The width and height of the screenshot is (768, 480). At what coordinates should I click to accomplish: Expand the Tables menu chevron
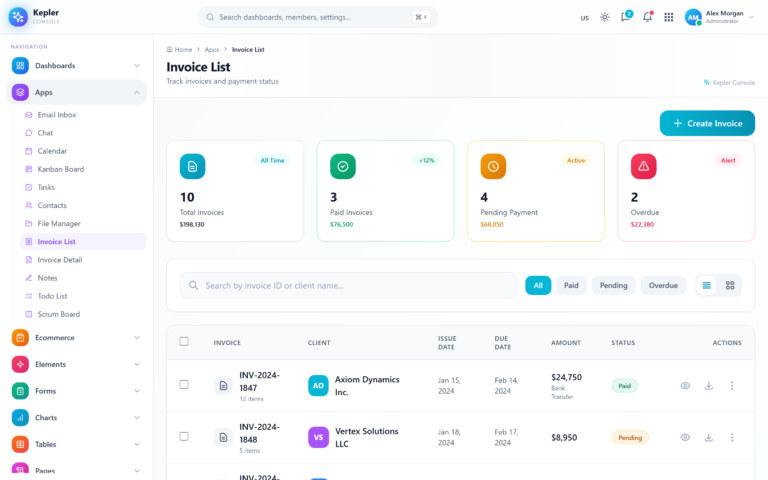137,444
